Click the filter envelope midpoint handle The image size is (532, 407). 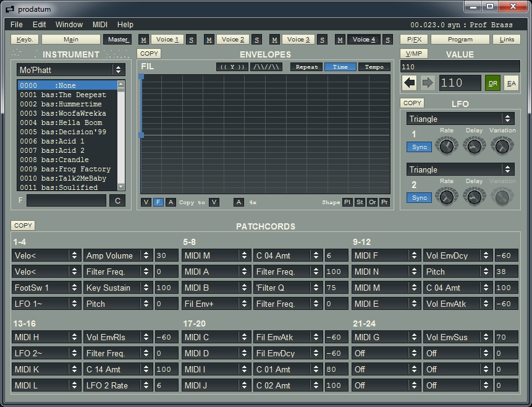141,135
